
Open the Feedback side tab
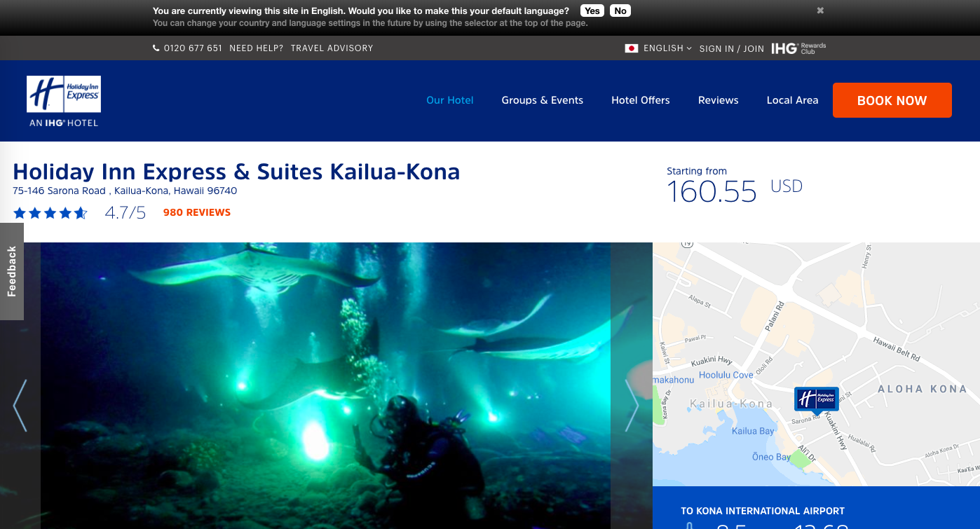pos(12,271)
